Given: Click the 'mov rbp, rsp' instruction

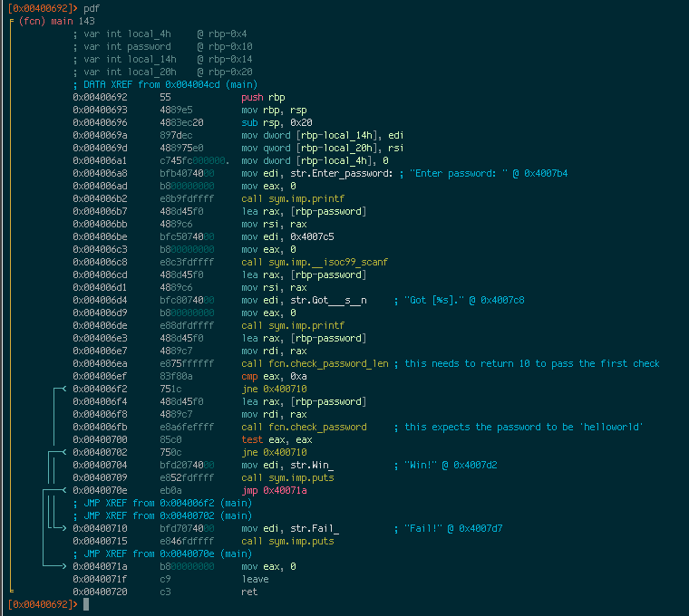Looking at the screenshot, I should tap(274, 111).
